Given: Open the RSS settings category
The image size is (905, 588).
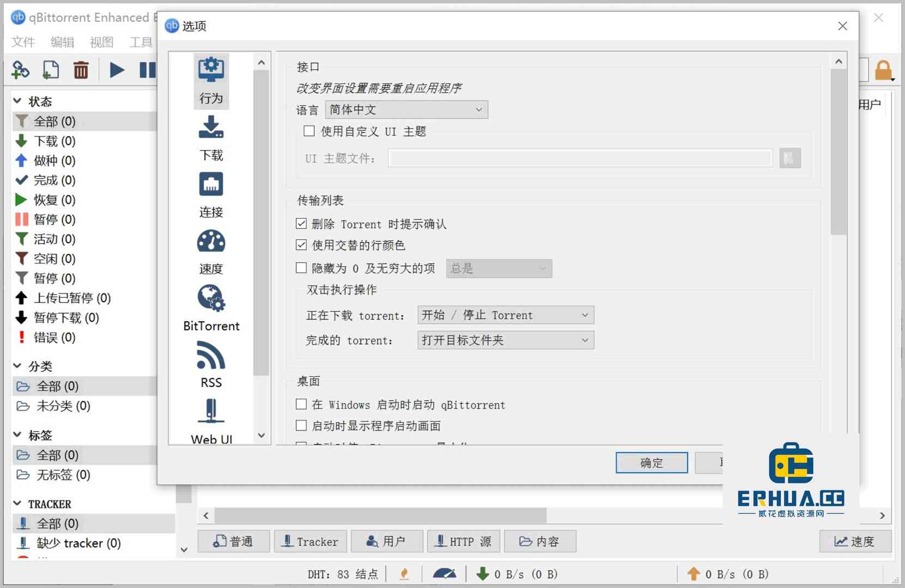Looking at the screenshot, I should pos(211,365).
